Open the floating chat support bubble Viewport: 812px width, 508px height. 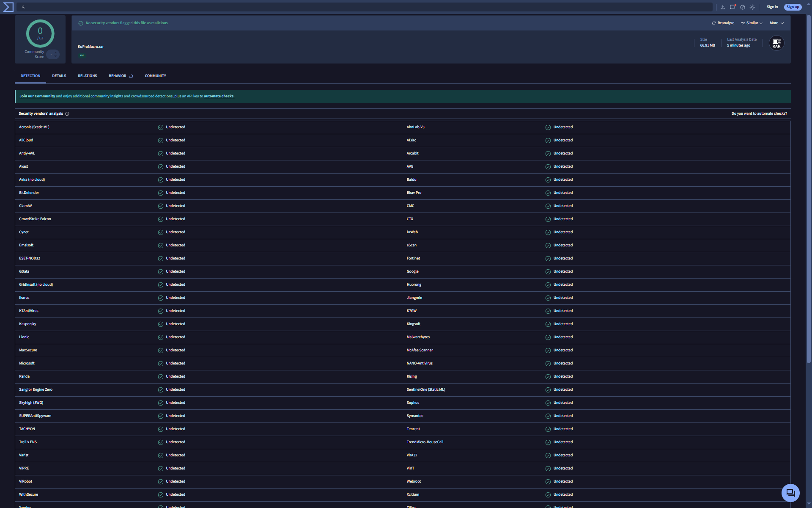tap(790, 493)
